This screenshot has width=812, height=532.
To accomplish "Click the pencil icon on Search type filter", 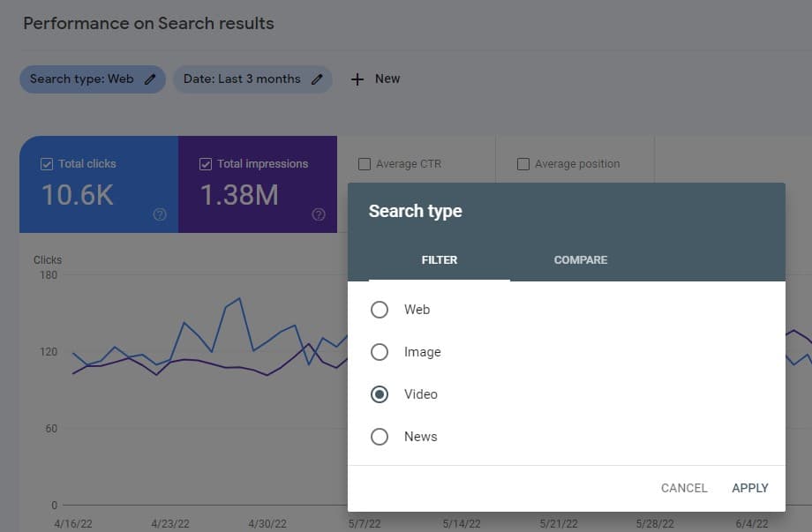I will (x=148, y=79).
